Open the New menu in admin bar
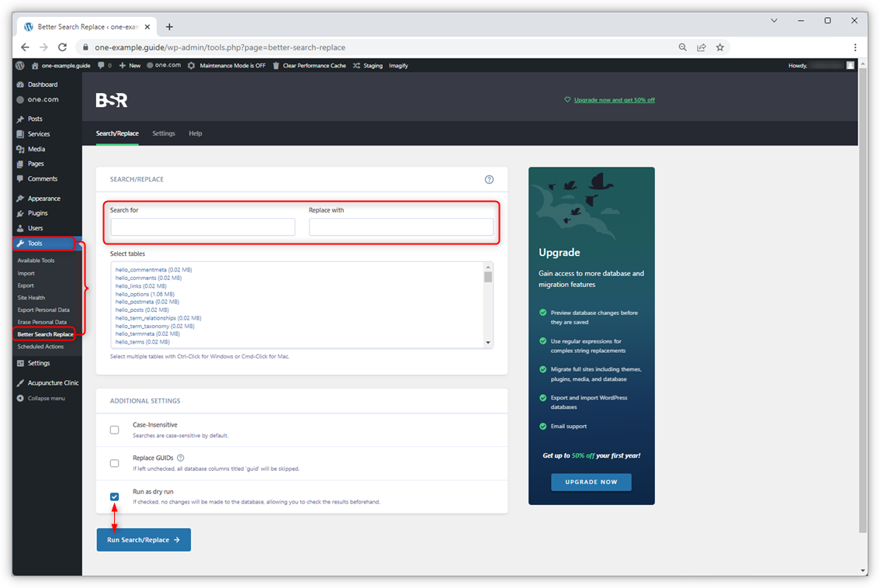This screenshot has height=588, width=880. click(x=128, y=65)
